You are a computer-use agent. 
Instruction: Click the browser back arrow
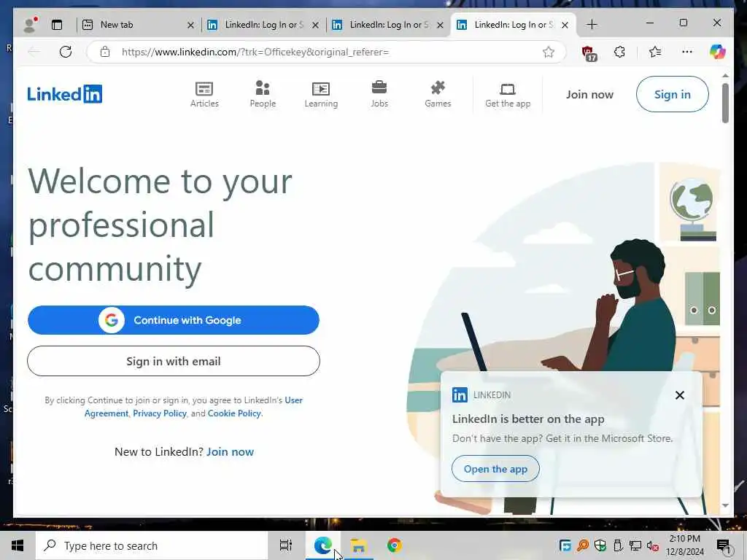pyautogui.click(x=34, y=52)
